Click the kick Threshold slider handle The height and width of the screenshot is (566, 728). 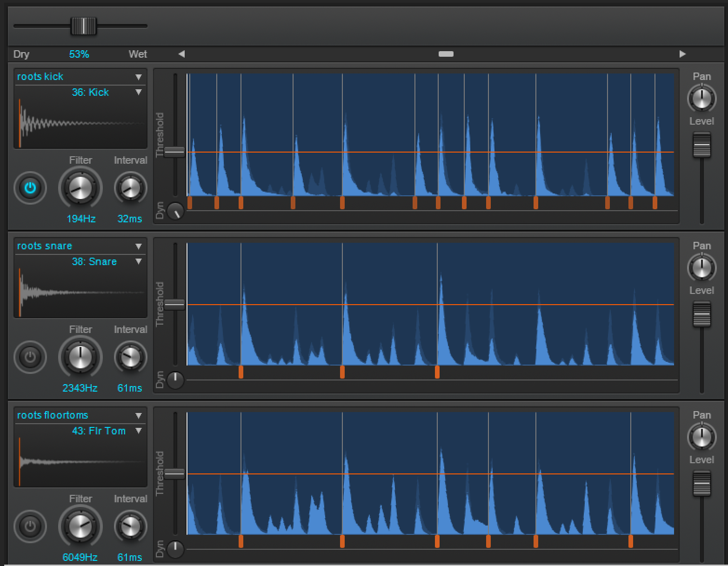point(174,152)
